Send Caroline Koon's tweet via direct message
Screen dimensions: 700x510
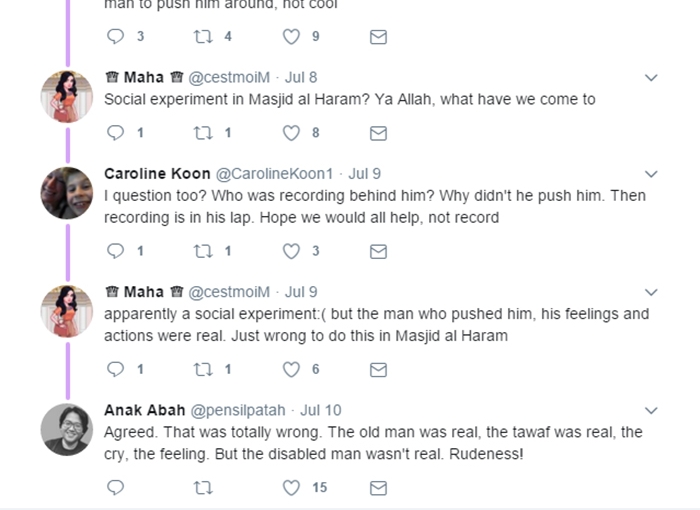378,252
